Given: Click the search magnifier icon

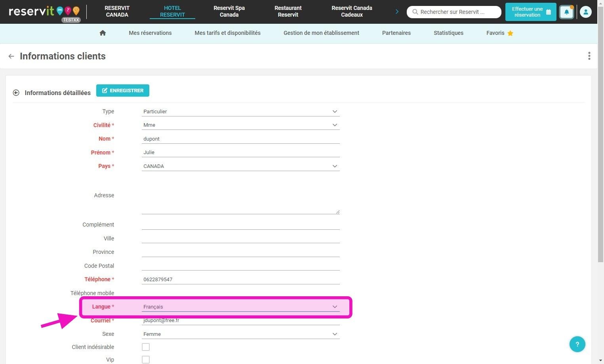Looking at the screenshot, I should click(x=415, y=12).
